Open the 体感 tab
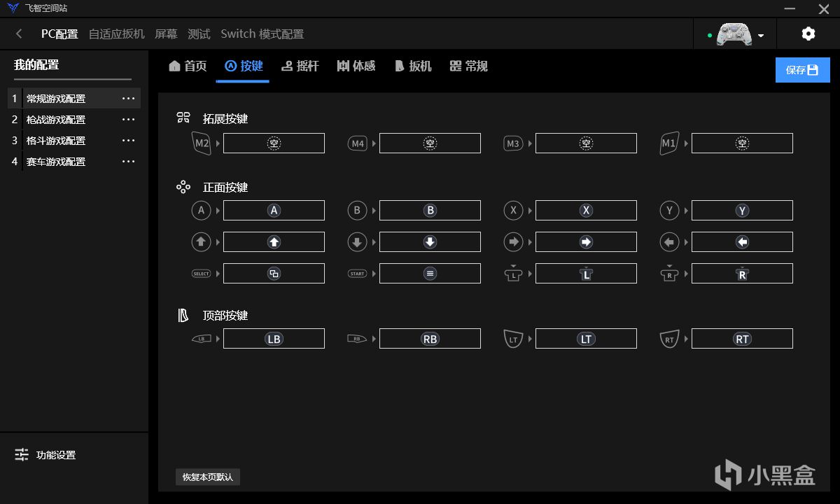840x504 pixels. [x=356, y=66]
